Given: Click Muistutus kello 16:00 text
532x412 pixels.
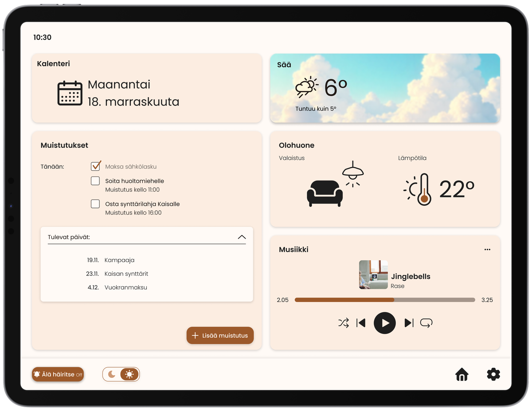Looking at the screenshot, I should pos(133,213).
